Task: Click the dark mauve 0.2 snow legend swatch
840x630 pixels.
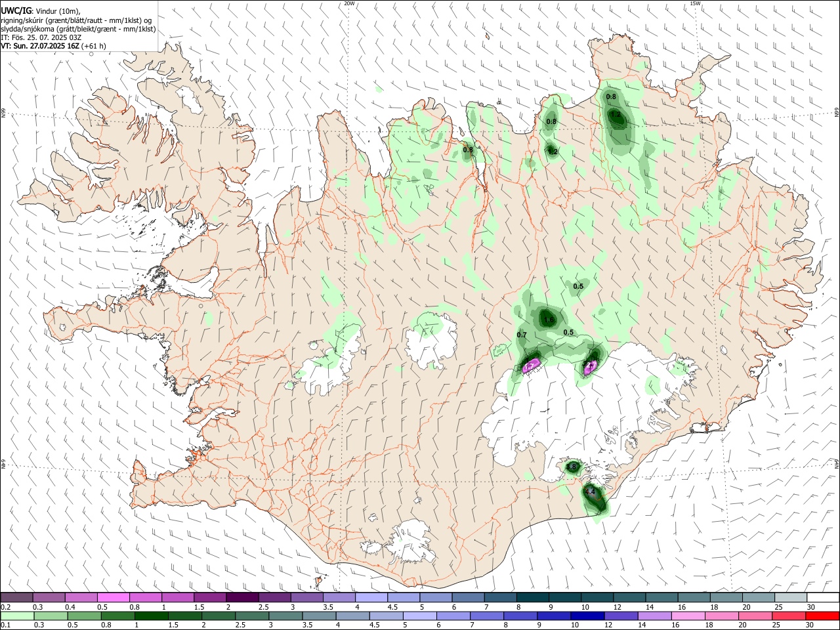Action: click(x=16, y=597)
